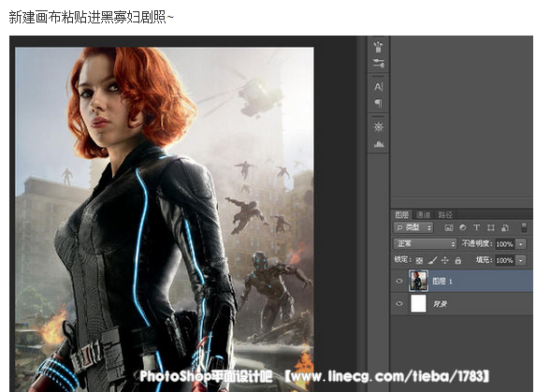Open the Navigator wheel panel icon

click(379, 127)
